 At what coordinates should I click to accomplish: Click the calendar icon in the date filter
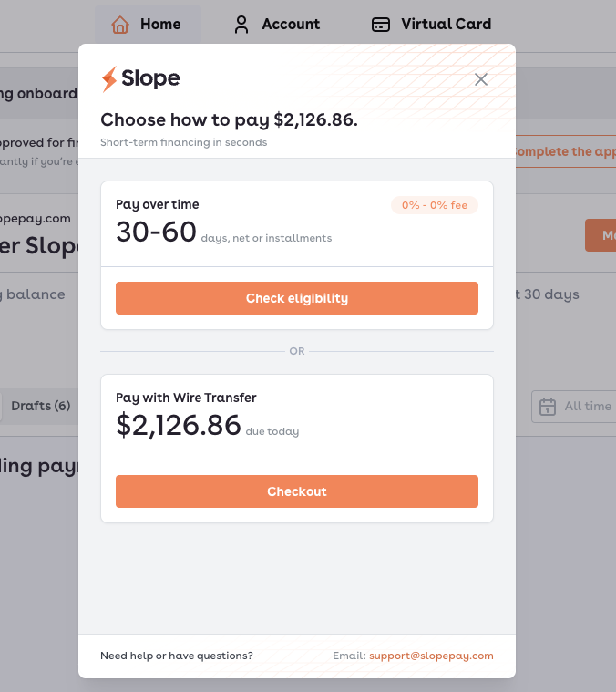coord(548,406)
